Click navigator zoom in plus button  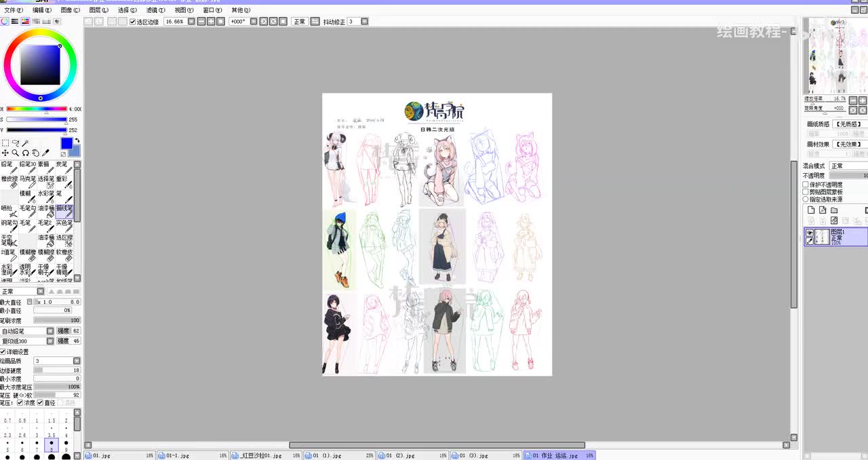point(863,100)
